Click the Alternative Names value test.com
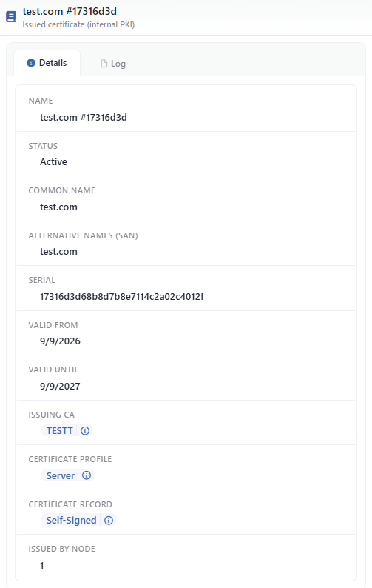 [x=59, y=252]
